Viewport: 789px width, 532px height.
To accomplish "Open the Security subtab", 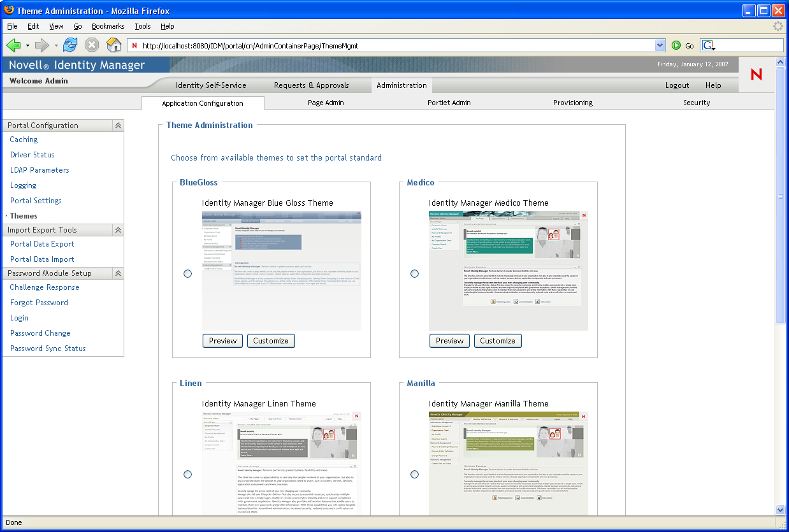I will (x=697, y=103).
